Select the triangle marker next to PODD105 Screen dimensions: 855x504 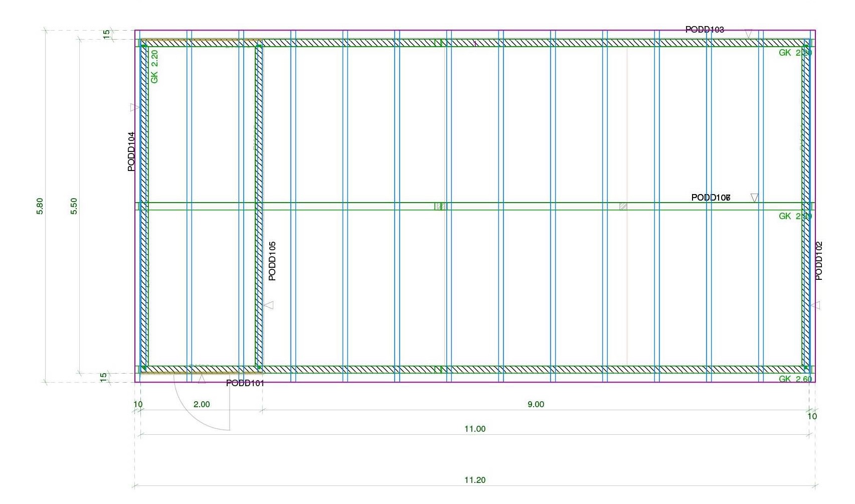[x=269, y=305]
